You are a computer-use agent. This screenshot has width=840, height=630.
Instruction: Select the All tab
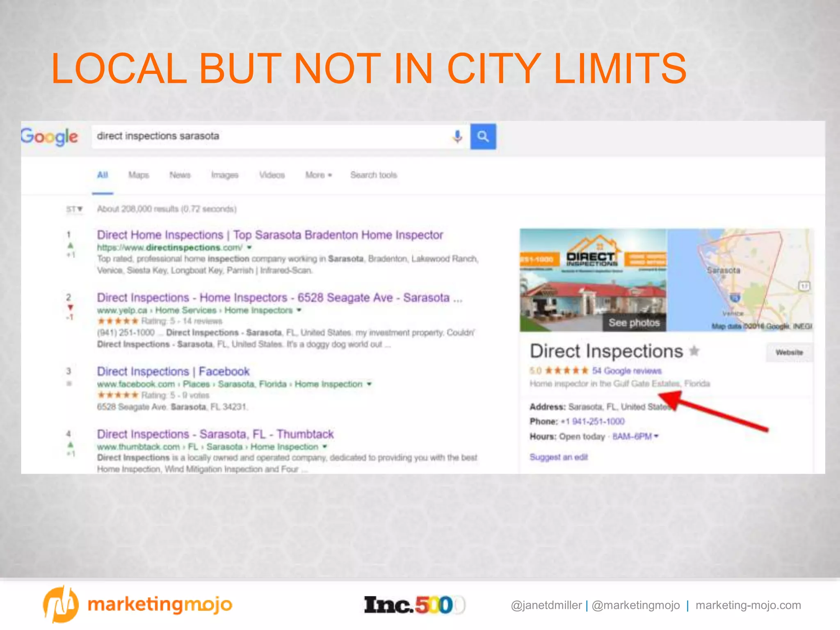point(103,175)
